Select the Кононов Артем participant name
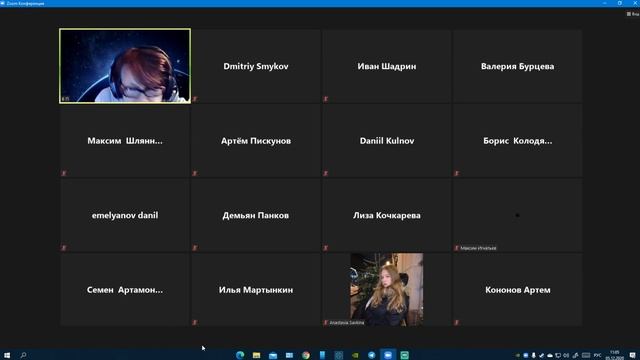The width and height of the screenshot is (640, 360). coord(518,290)
